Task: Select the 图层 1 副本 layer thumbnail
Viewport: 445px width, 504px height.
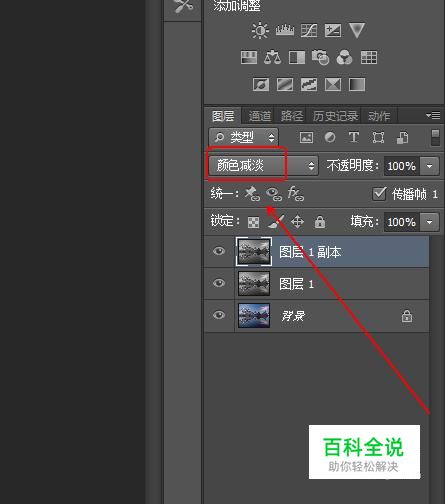Action: click(x=254, y=252)
